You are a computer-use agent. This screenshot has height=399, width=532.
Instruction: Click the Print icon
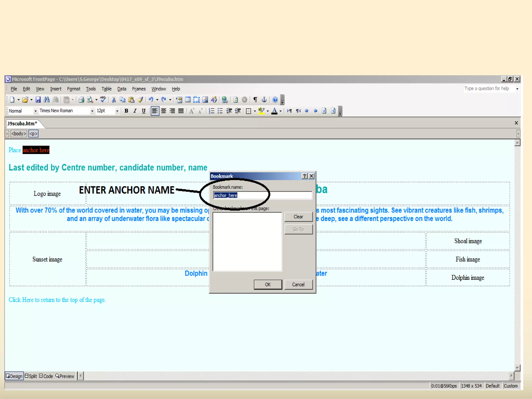coord(81,100)
